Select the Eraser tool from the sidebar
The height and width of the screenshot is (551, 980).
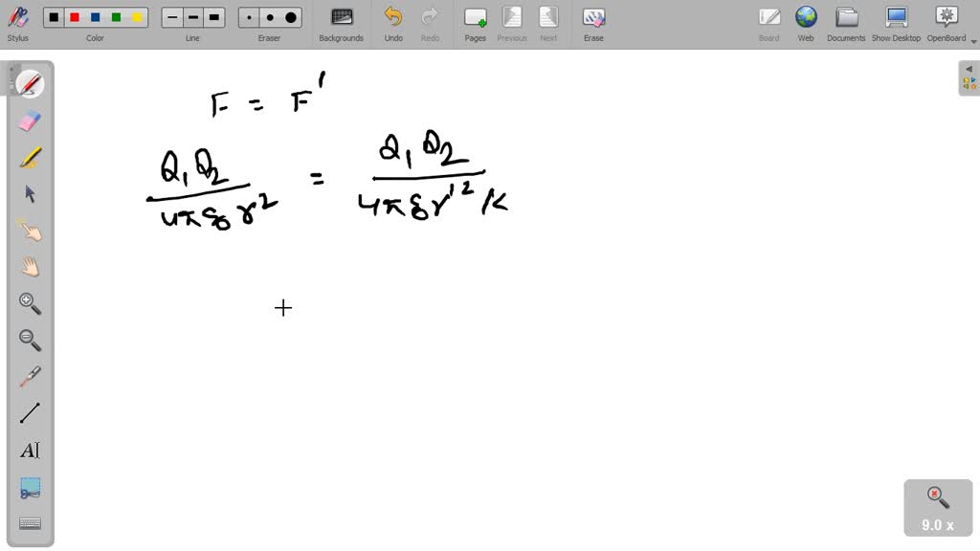pos(29,120)
